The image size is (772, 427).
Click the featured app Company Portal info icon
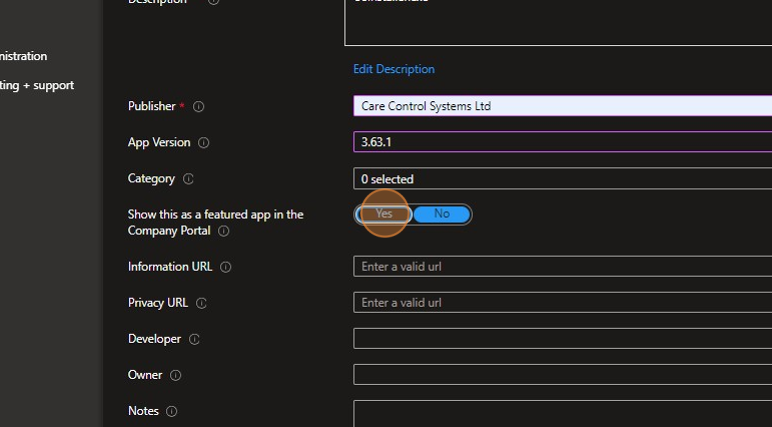pyautogui.click(x=223, y=231)
